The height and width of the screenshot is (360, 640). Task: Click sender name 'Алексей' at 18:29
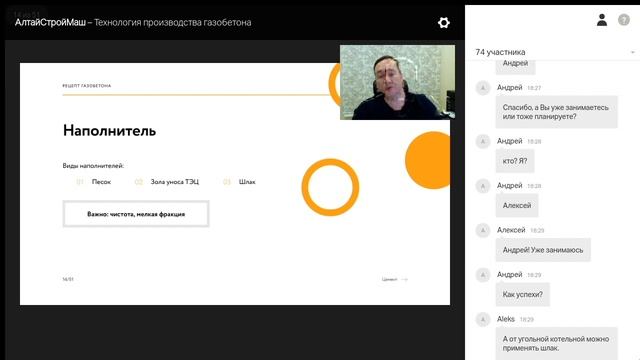[511, 230]
